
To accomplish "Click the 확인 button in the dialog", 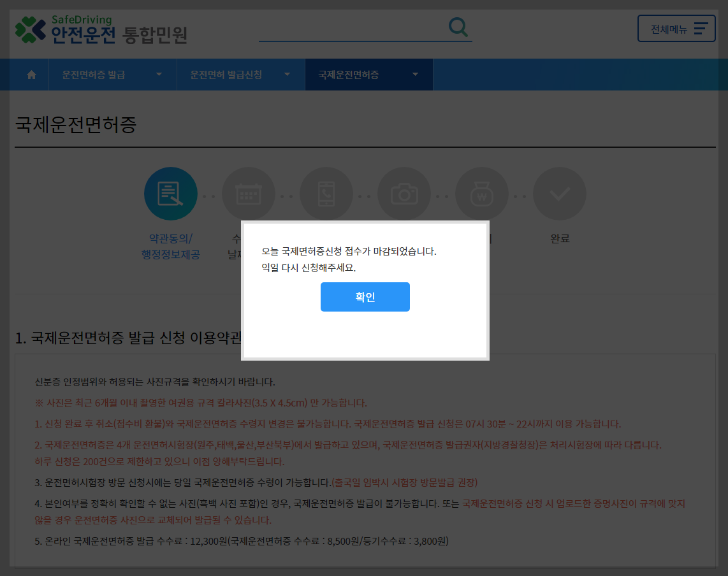I will [x=365, y=296].
